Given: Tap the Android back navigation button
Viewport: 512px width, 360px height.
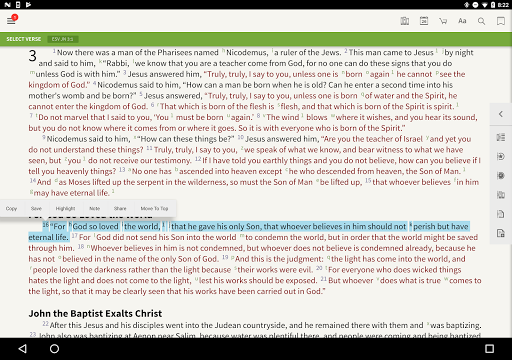Looking at the screenshot, I should (x=22, y=349).
